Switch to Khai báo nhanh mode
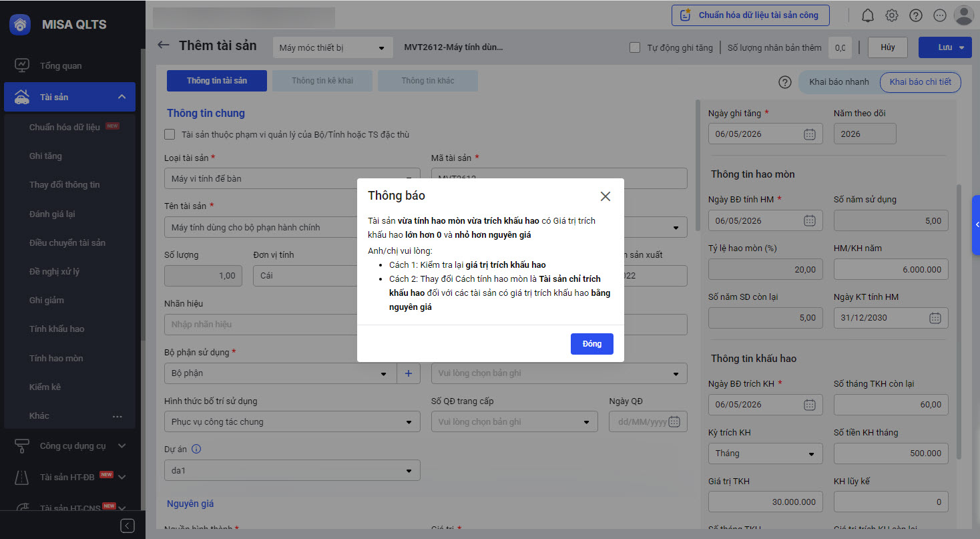980x539 pixels. 838,82
